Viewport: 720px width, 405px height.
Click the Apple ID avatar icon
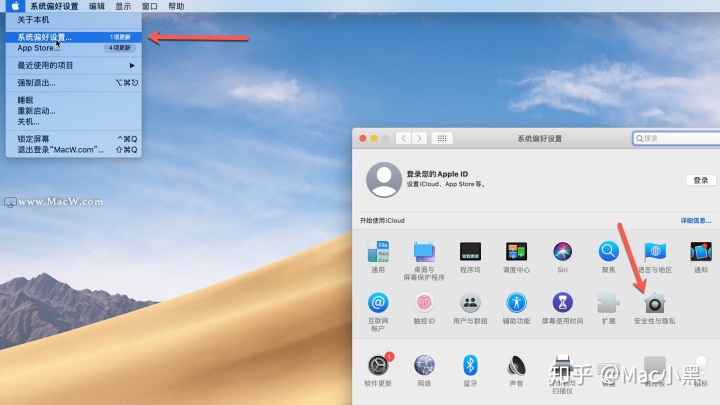coord(383,180)
